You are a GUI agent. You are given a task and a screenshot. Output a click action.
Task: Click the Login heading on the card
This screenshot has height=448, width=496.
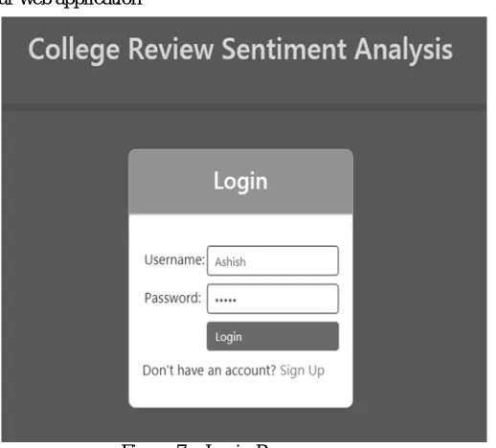pos(240,182)
